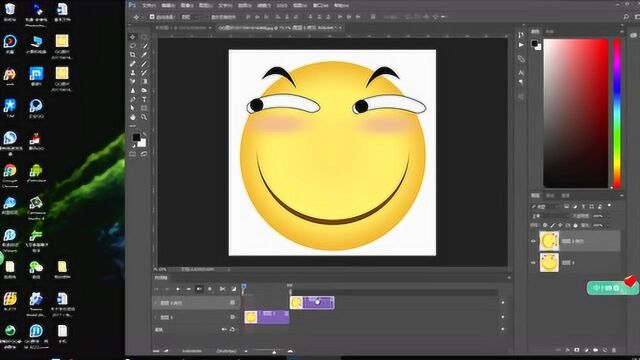Image resolution: width=640 pixels, height=360 pixels.
Task: Select the Brush tool
Action: pos(144,63)
